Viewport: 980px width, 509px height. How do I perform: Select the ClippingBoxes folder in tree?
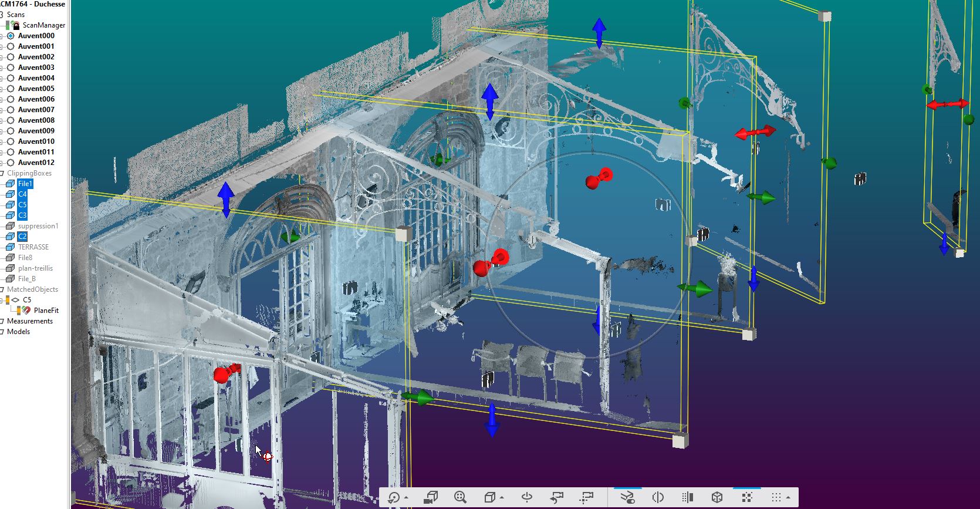pyautogui.click(x=29, y=173)
